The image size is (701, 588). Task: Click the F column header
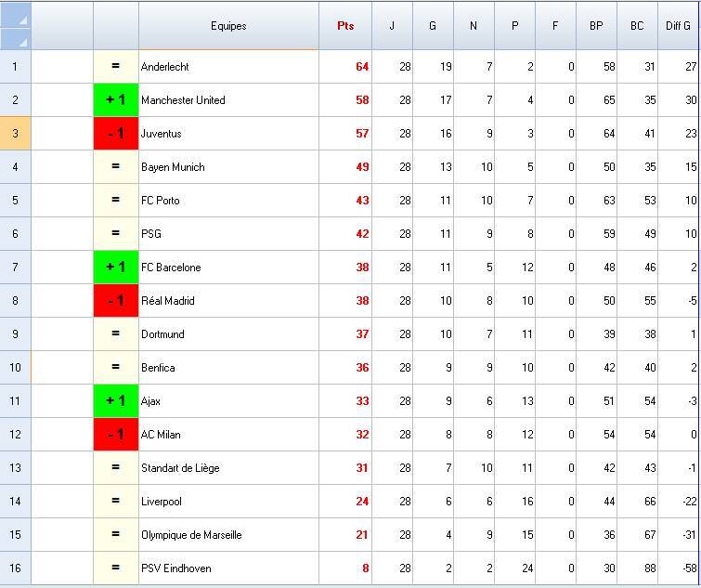click(555, 26)
